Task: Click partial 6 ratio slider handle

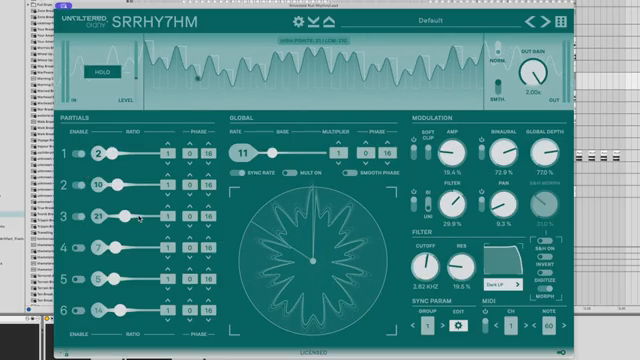Action: point(120,311)
